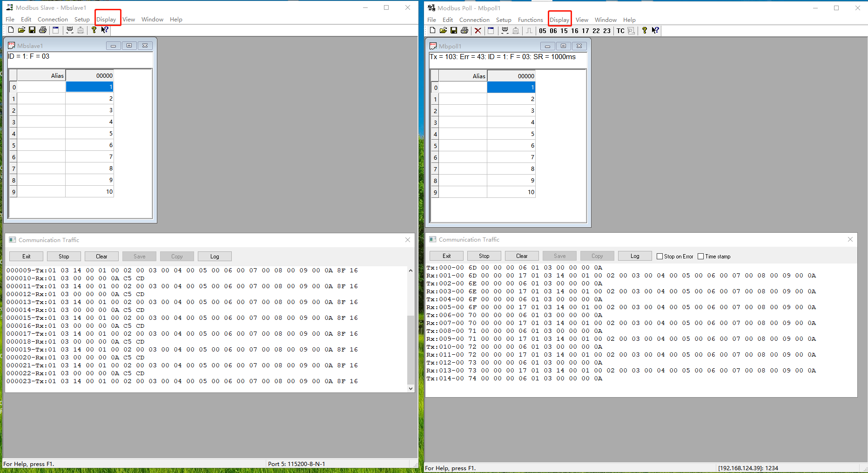The width and height of the screenshot is (868, 473).
Task: Enable Stop on Error checkbox
Action: point(659,257)
